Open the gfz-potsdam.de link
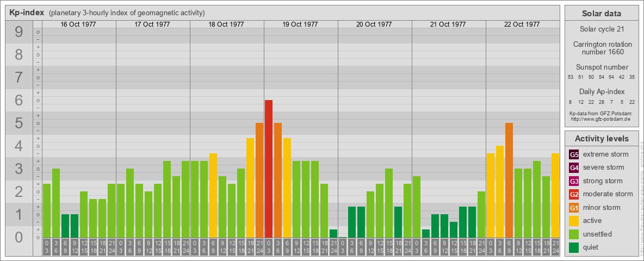This screenshot has width=644, height=261. 600,119
